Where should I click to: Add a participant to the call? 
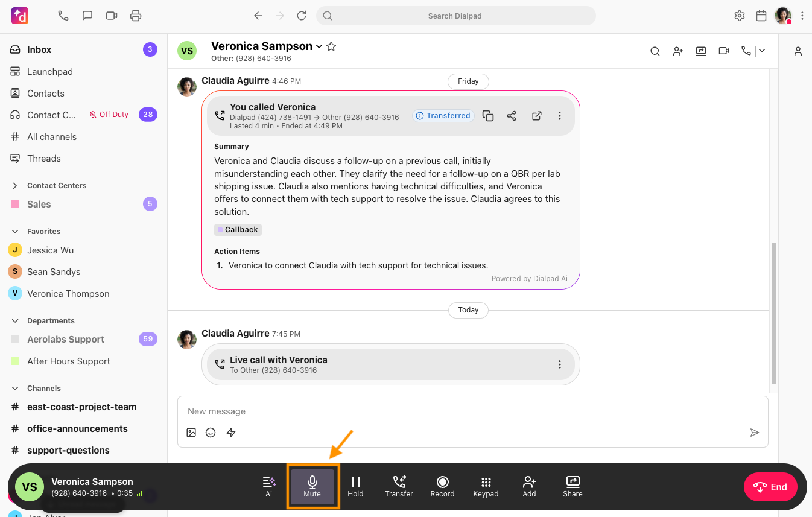coord(530,487)
